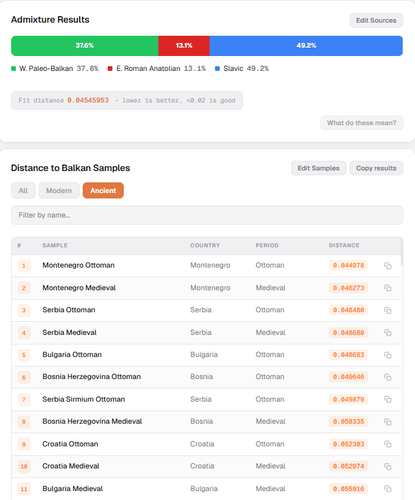The width and height of the screenshot is (415, 500).
Task: Switch to the All samples tab
Action: (23, 190)
